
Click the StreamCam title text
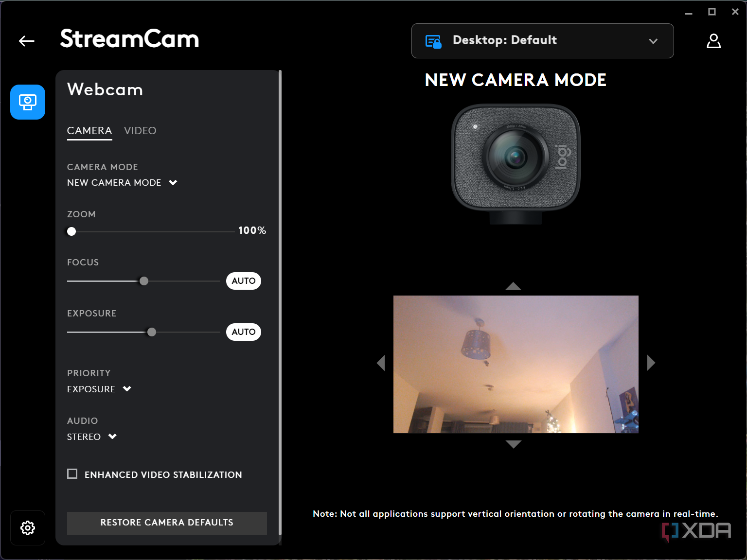[129, 39]
